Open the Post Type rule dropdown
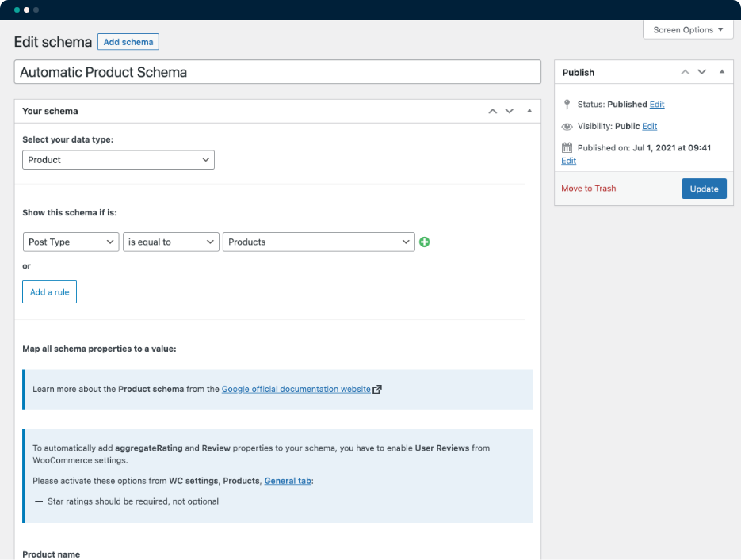Viewport: 741px width, 560px height. pyautogui.click(x=71, y=242)
